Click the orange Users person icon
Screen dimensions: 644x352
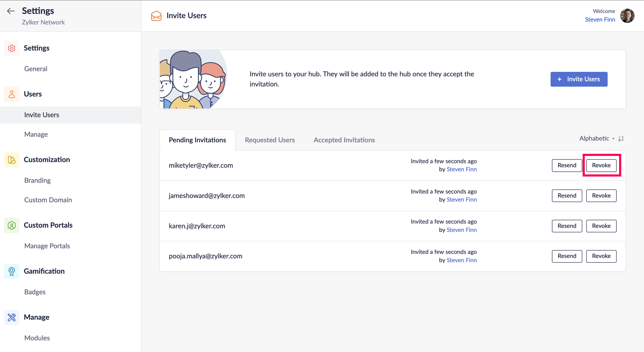pyautogui.click(x=11, y=94)
